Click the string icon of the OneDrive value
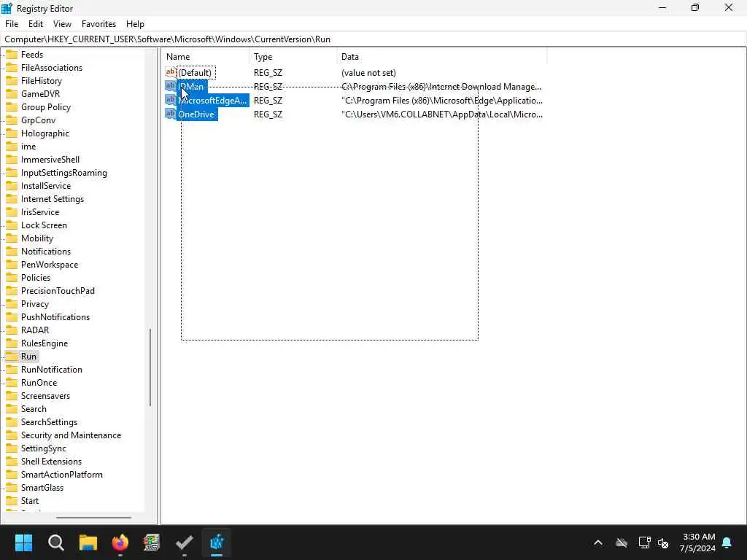Viewport: 747px width, 560px height. [x=170, y=114]
